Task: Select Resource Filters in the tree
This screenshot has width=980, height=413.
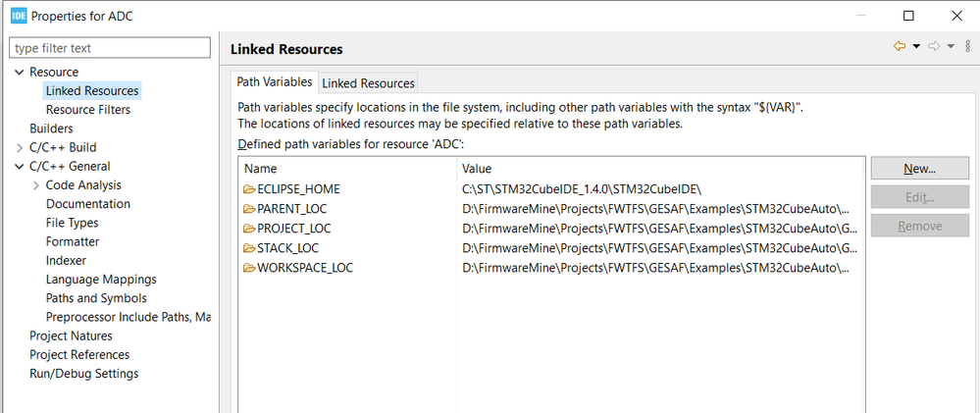Action: [88, 110]
